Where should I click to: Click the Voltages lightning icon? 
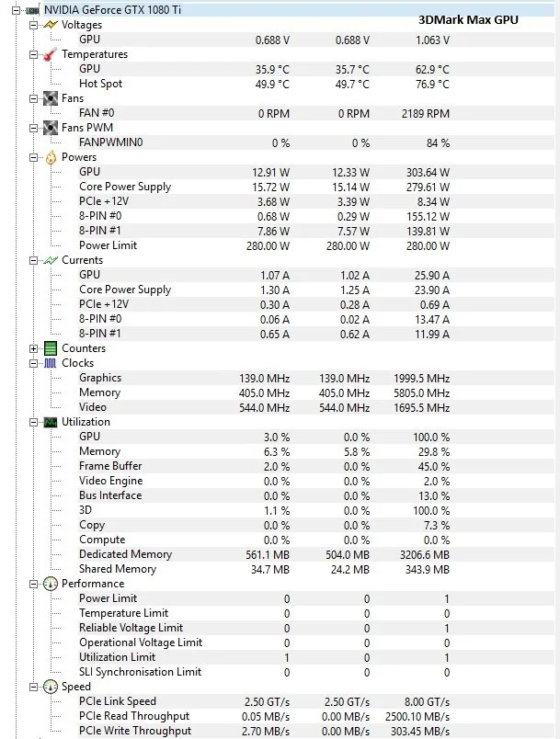click(51, 25)
